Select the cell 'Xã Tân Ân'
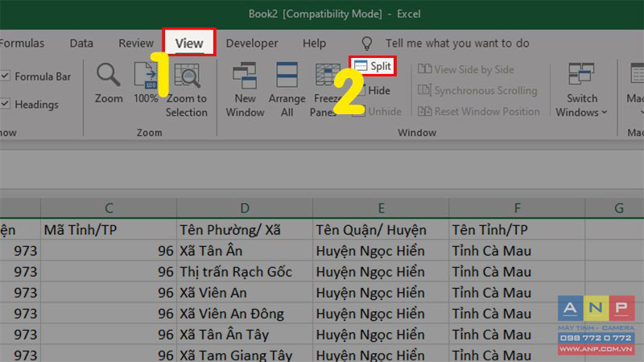 point(245,250)
